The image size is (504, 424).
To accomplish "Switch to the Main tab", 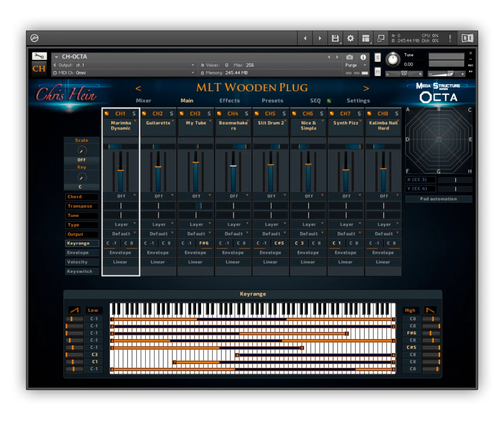I will 187,101.
